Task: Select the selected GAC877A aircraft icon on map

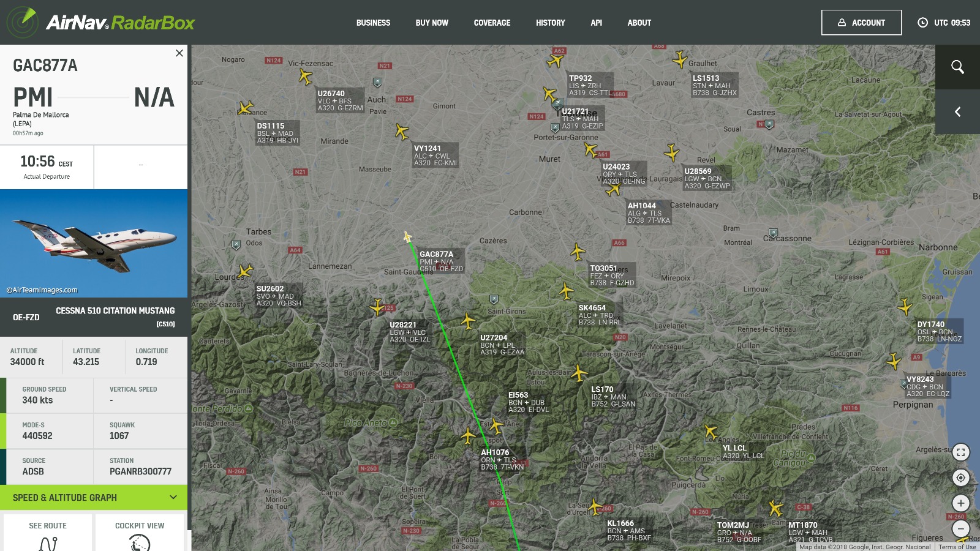Action: pyautogui.click(x=407, y=237)
